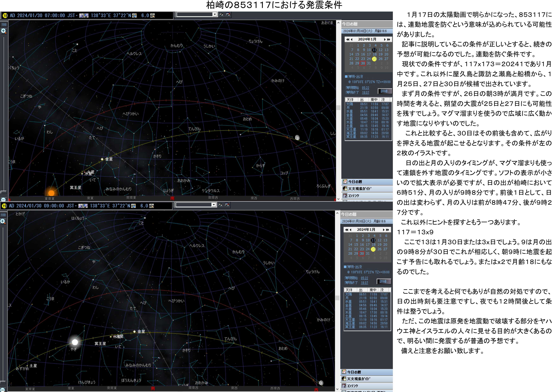Open the 今日の暦 tab in the upper panel
Viewport: 560px width, 392px height.
tap(367, 182)
